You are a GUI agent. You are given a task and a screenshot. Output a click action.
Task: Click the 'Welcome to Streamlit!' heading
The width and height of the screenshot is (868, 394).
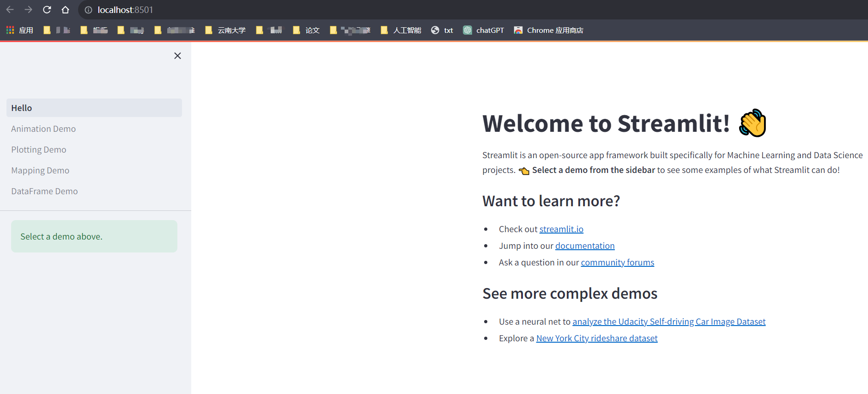606,123
